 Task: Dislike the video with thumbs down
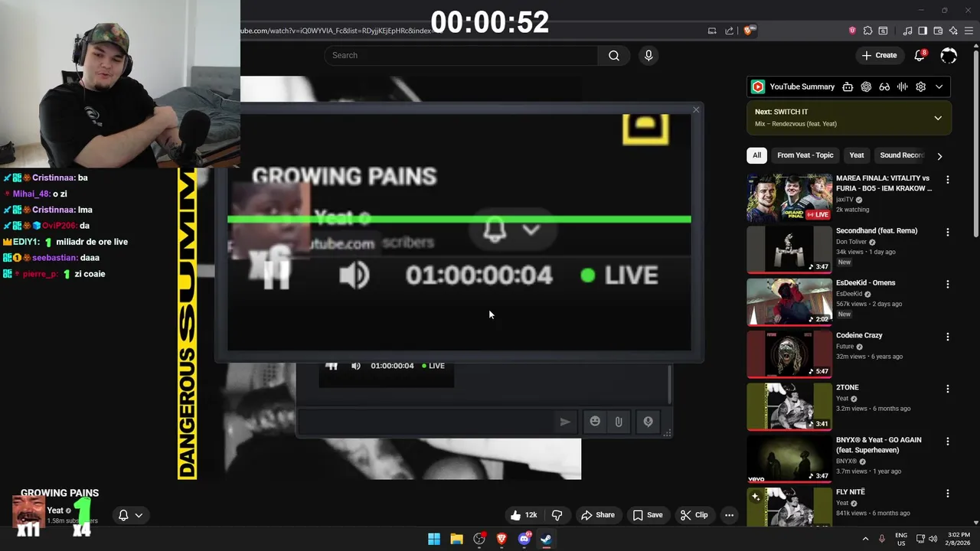tap(557, 515)
